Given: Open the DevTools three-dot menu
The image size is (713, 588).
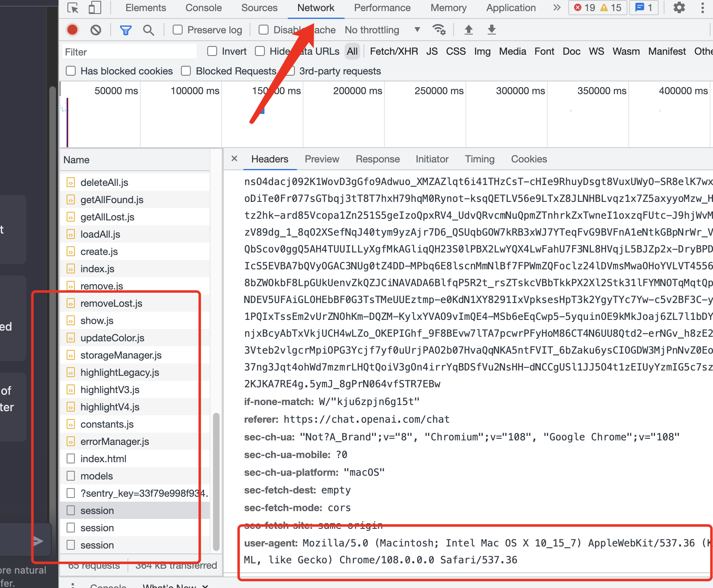Looking at the screenshot, I should coord(702,8).
